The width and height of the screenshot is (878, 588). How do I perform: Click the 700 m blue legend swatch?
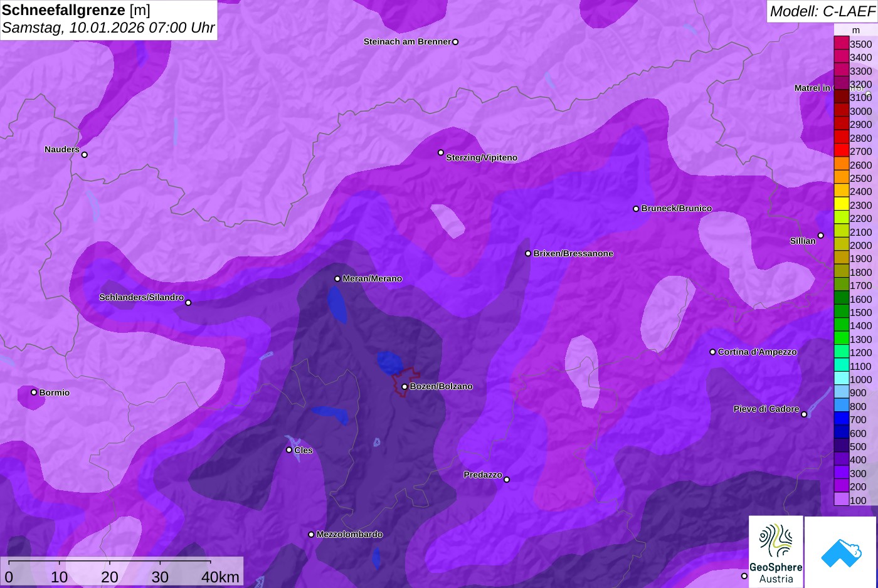point(842,419)
